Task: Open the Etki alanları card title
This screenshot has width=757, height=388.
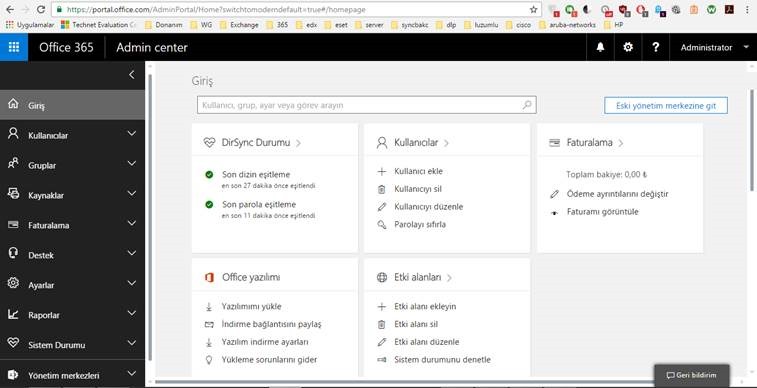Action: coord(418,277)
